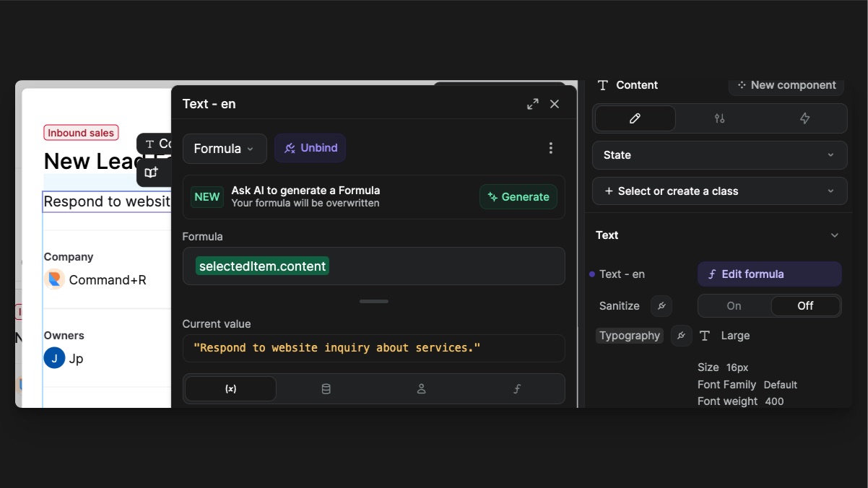Click the Unbind button
Screen dimensions: 868x488
(311, 148)
